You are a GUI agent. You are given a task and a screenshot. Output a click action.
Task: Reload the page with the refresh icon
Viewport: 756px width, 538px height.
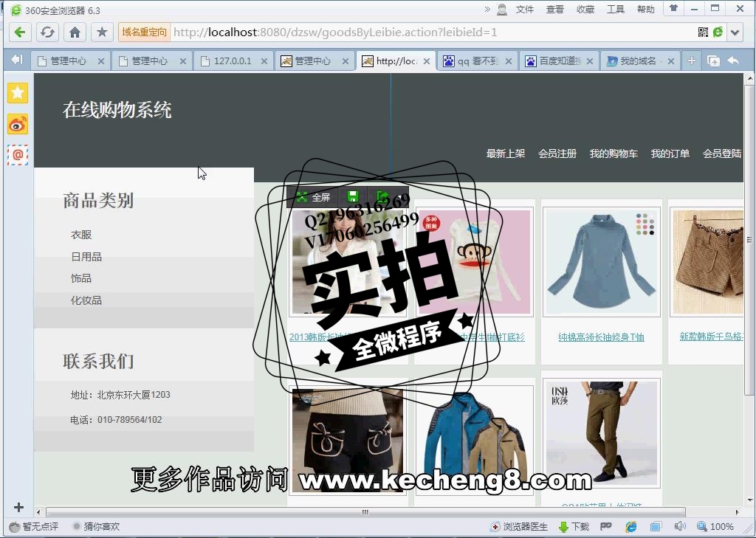(x=47, y=32)
